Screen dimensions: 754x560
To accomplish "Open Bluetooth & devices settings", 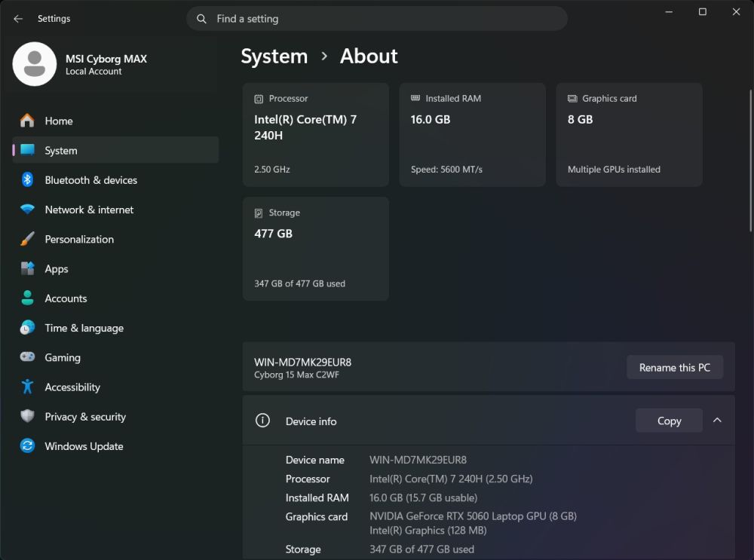I will pyautogui.click(x=115, y=180).
